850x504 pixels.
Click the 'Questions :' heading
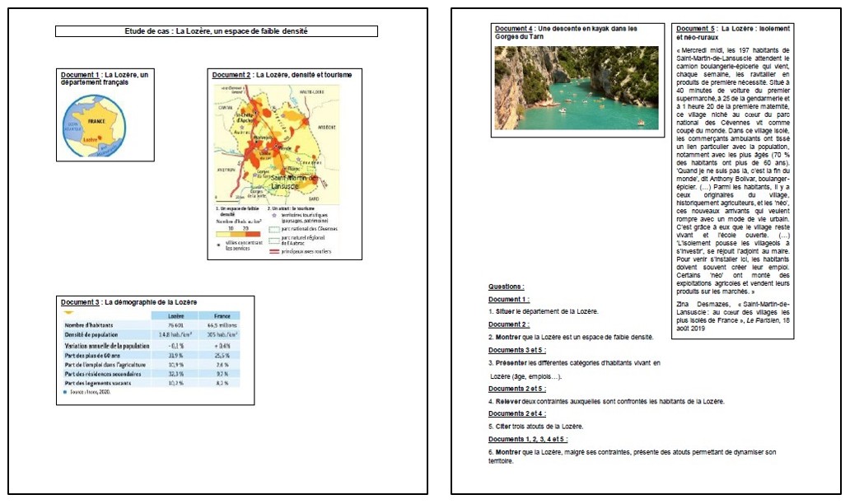tap(506, 287)
